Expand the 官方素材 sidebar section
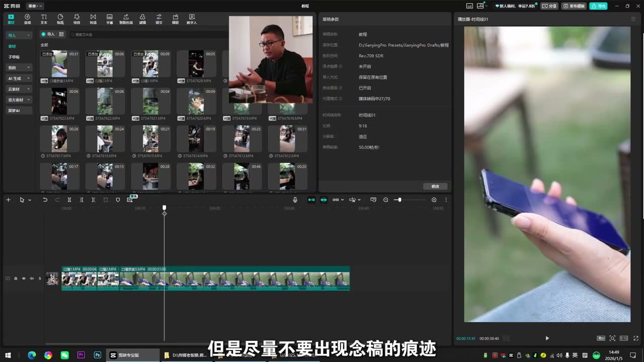 [19, 100]
